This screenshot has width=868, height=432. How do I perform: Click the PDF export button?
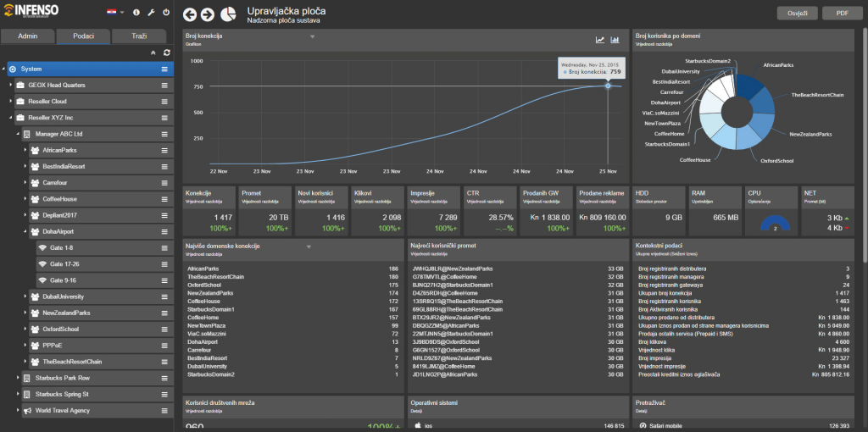842,14
